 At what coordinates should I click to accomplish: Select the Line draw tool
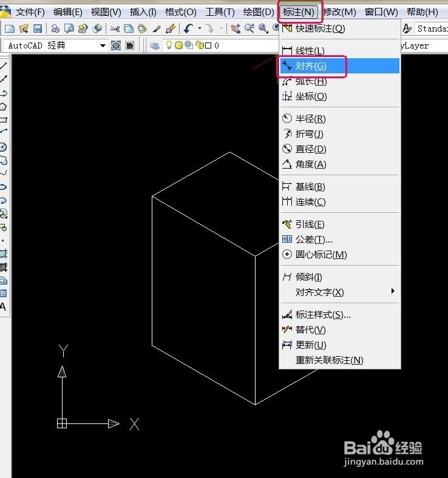point(4,66)
